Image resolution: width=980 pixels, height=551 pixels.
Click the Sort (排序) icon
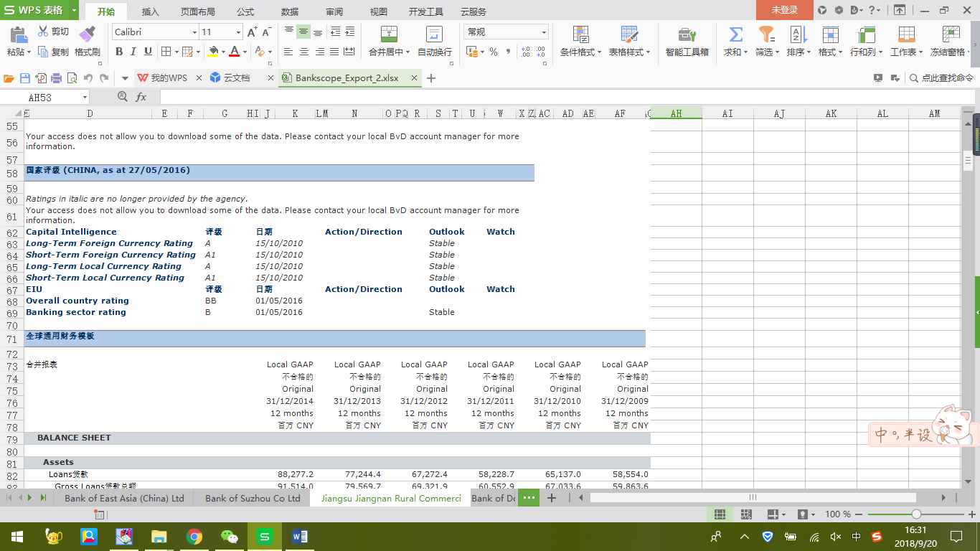click(x=798, y=34)
